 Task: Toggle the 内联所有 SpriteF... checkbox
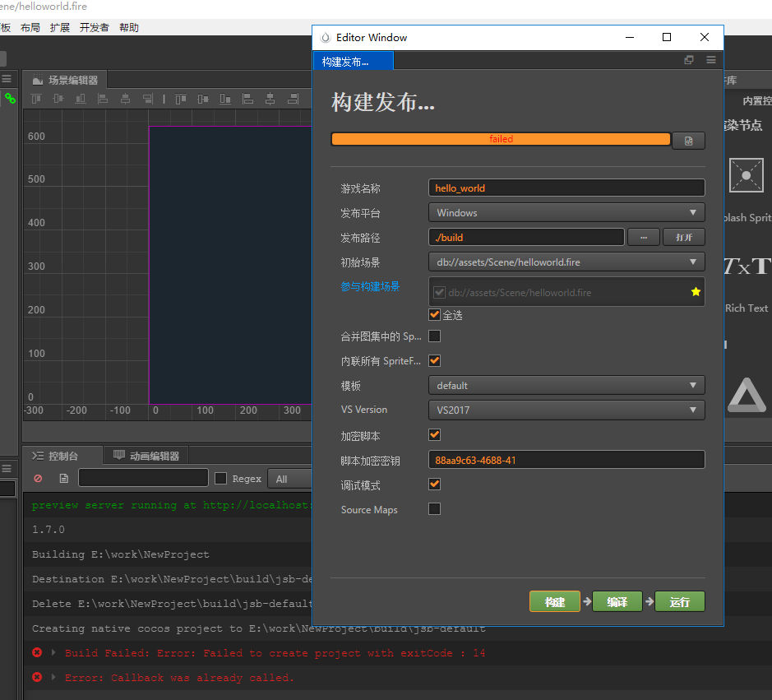(434, 360)
